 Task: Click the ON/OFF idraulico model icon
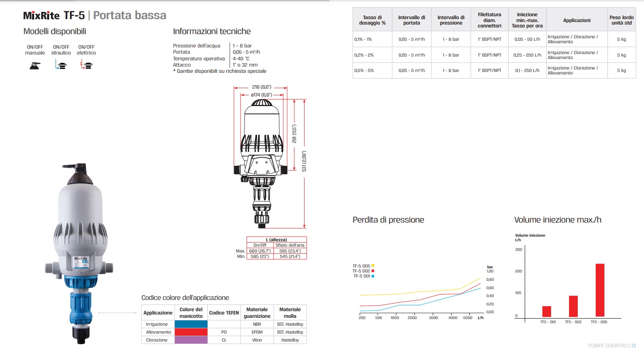pos(61,64)
